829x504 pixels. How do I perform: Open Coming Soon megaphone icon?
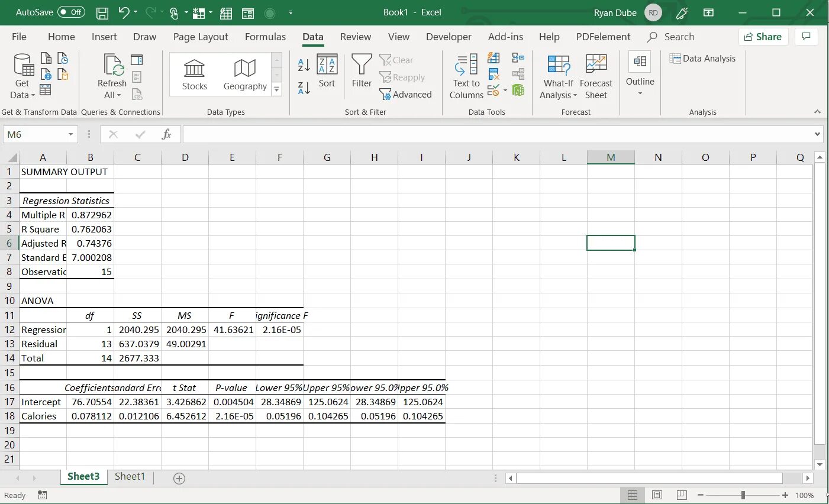[682, 12]
